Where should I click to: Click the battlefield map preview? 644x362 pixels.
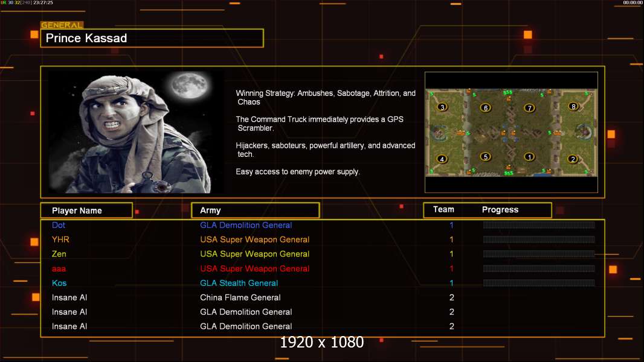point(511,132)
